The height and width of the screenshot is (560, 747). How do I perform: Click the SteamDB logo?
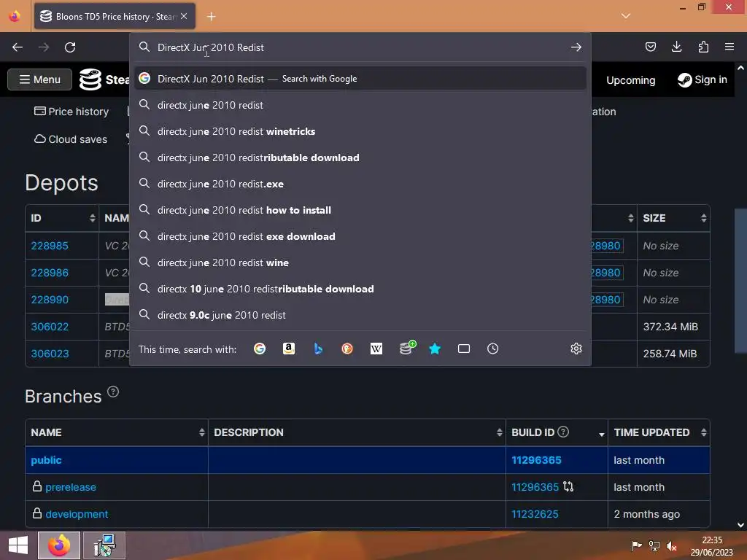pos(90,79)
